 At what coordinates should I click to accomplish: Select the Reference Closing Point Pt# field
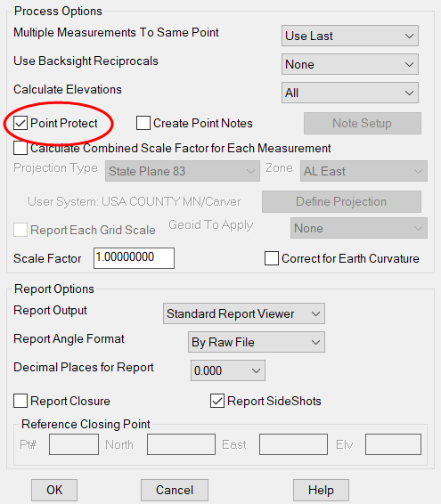pos(74,444)
